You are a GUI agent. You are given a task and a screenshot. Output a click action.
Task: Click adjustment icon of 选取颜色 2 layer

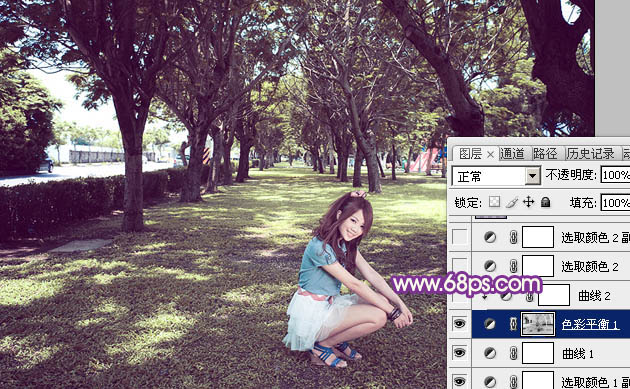pyautogui.click(x=490, y=266)
